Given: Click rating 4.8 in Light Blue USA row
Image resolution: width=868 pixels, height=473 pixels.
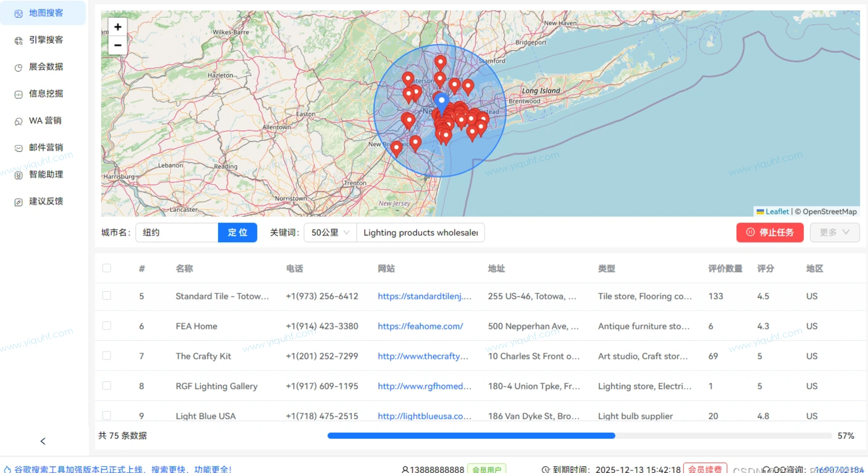Looking at the screenshot, I should click(x=763, y=416).
